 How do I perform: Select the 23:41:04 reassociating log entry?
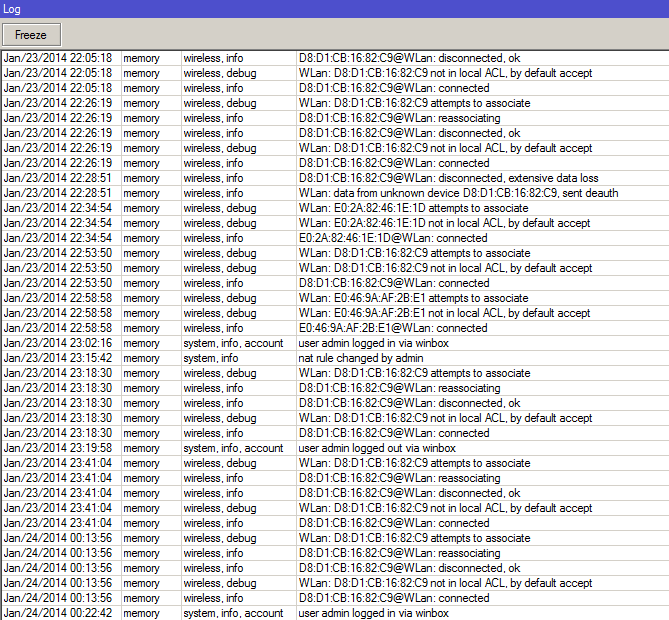399,478
